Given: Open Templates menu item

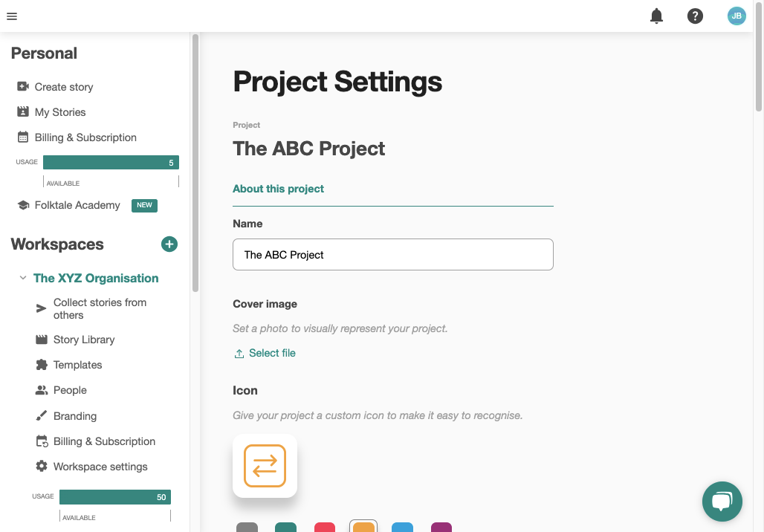Looking at the screenshot, I should click(x=77, y=365).
